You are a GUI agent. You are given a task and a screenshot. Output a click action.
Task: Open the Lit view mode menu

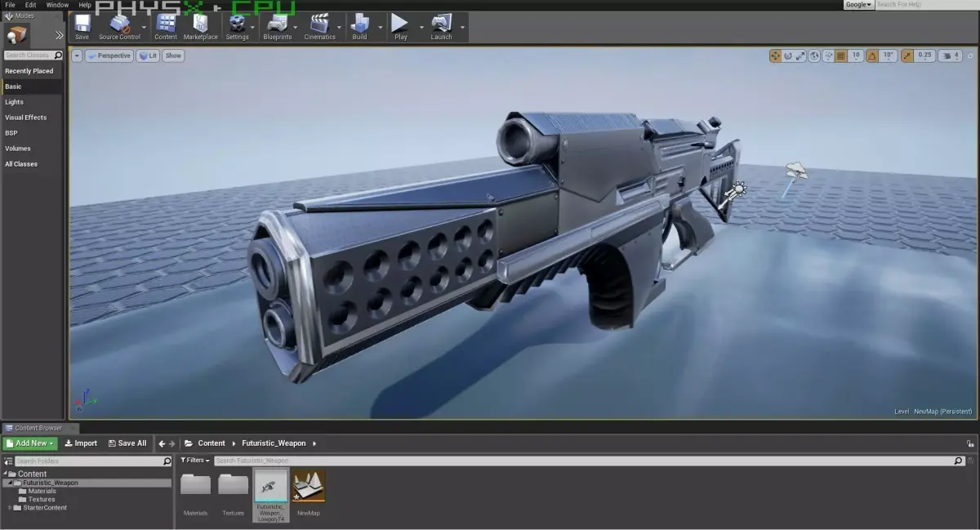(148, 56)
